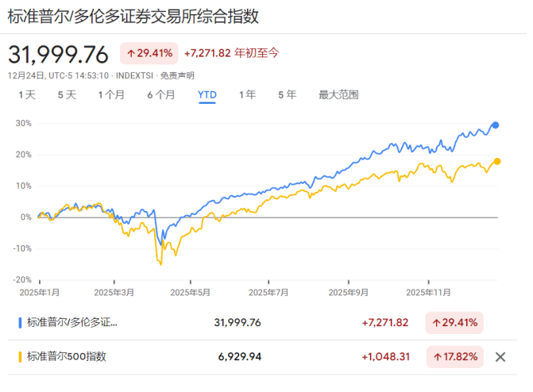Select the 1天 time range tab
The width and height of the screenshot is (533, 392).
(x=27, y=94)
